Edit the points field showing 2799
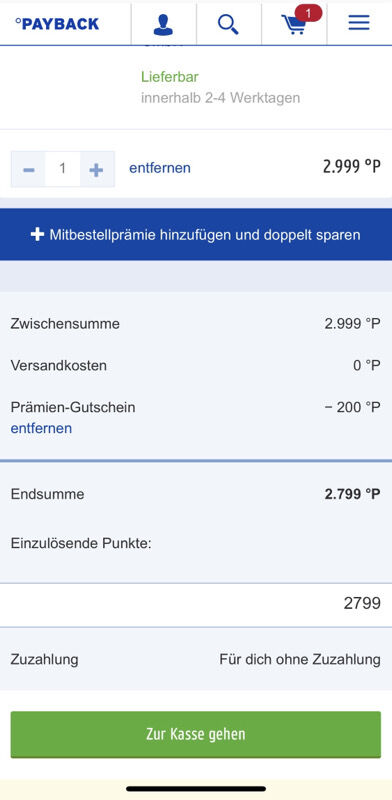This screenshot has width=392, height=800. point(196,604)
